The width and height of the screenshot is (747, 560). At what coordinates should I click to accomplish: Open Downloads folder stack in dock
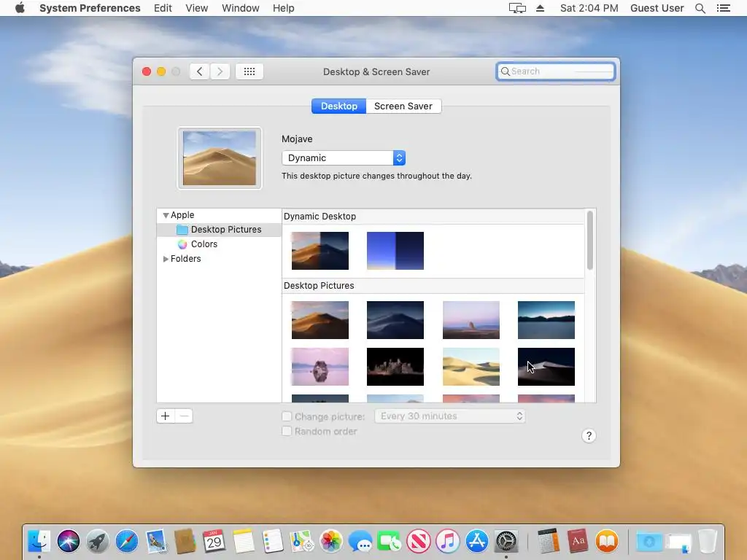[x=649, y=542]
